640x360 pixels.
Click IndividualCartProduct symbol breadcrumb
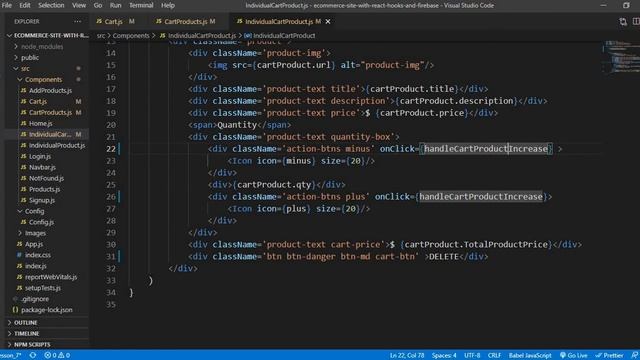coord(284,36)
